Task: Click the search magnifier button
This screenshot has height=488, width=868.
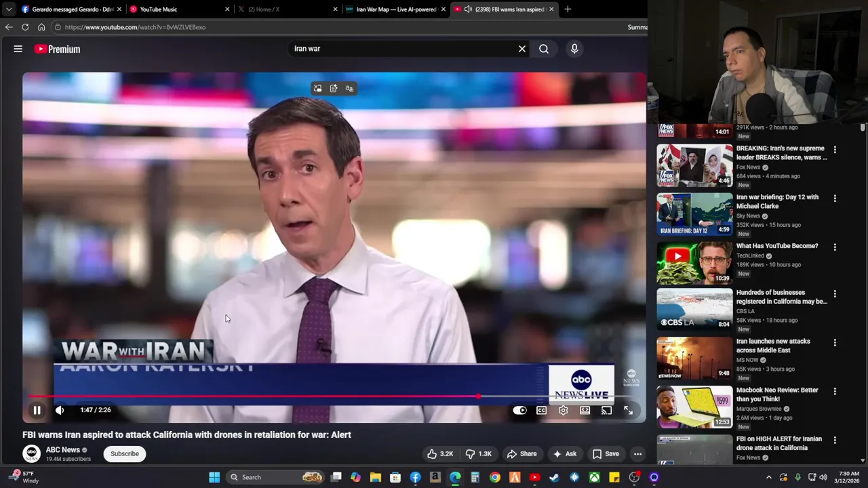Action: [544, 49]
